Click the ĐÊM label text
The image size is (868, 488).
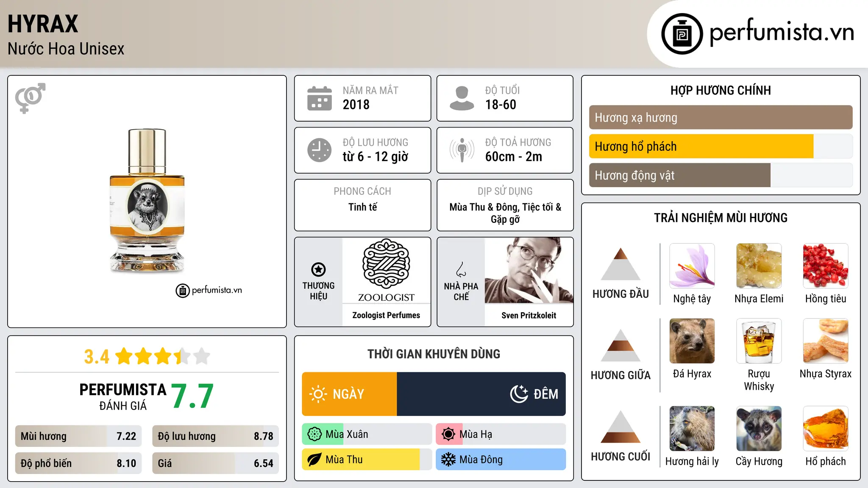[546, 394]
